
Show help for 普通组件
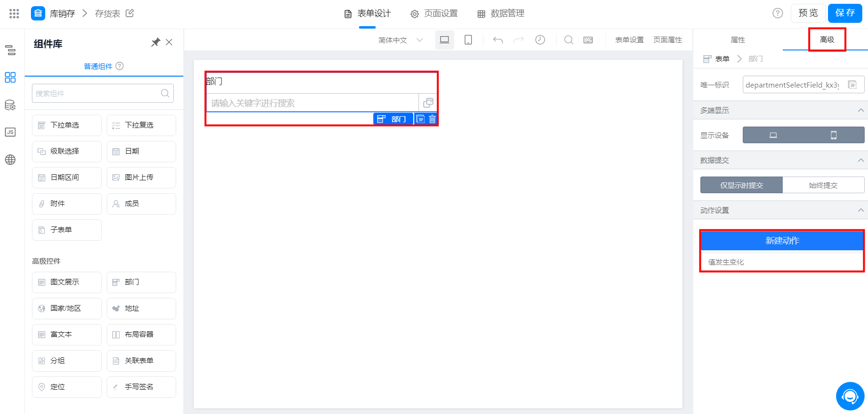pyautogui.click(x=120, y=66)
